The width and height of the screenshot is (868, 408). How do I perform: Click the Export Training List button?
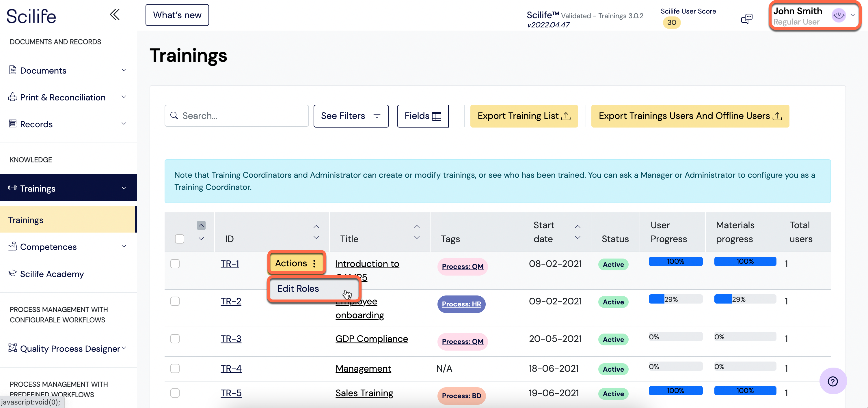tap(523, 116)
